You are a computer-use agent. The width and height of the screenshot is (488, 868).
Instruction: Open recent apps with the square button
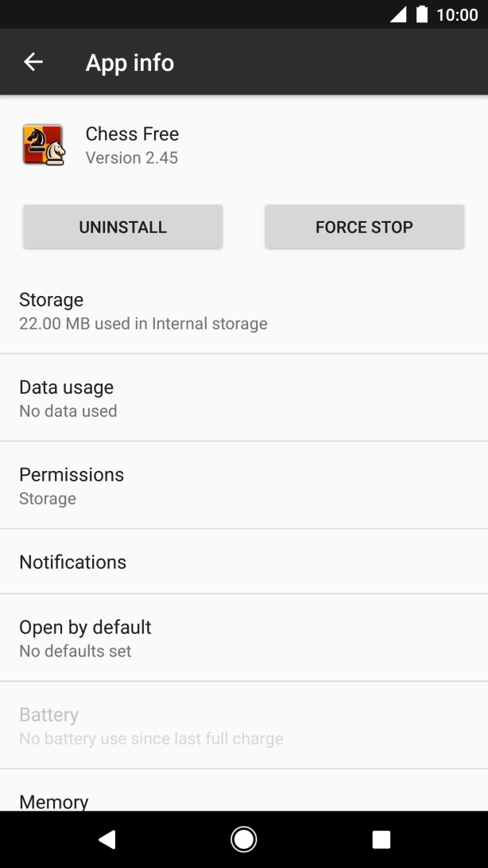pos(381,839)
